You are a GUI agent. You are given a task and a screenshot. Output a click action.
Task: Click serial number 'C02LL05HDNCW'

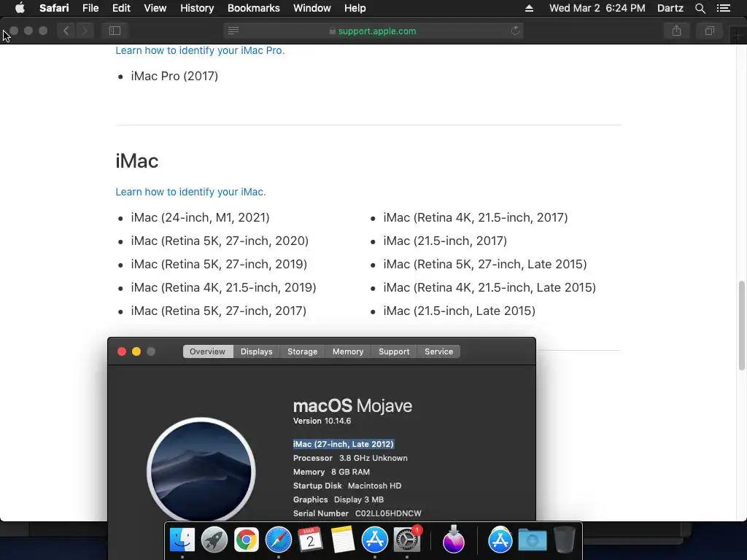tap(388, 513)
